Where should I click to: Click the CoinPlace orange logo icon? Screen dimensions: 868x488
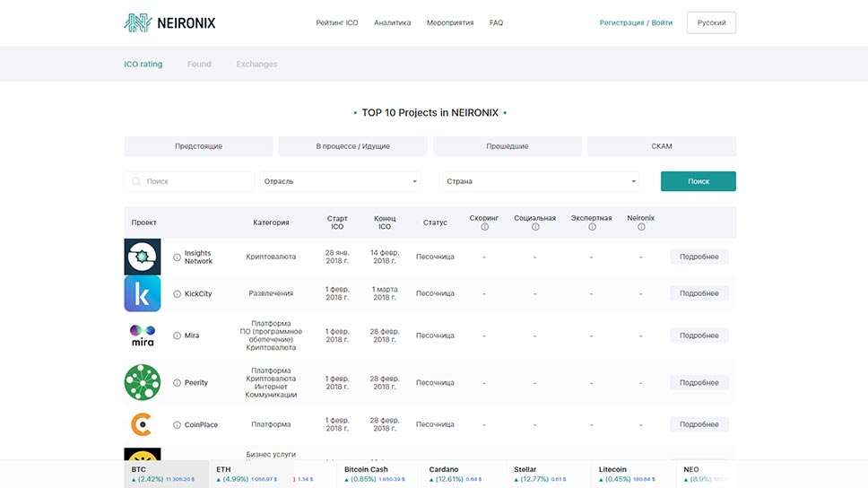142,424
